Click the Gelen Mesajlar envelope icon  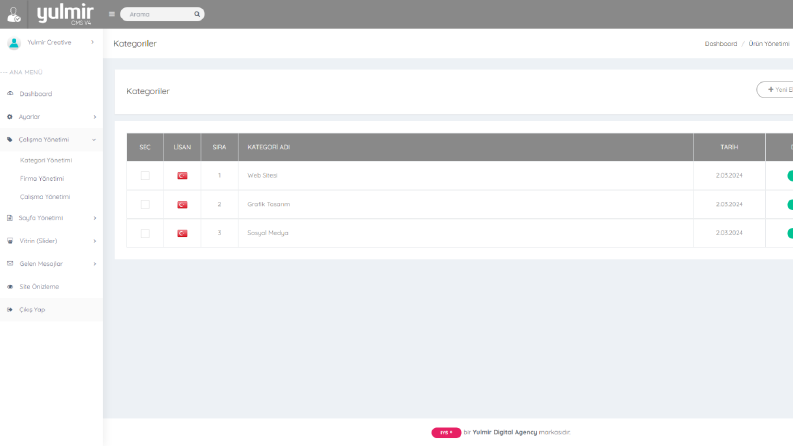[x=10, y=263]
